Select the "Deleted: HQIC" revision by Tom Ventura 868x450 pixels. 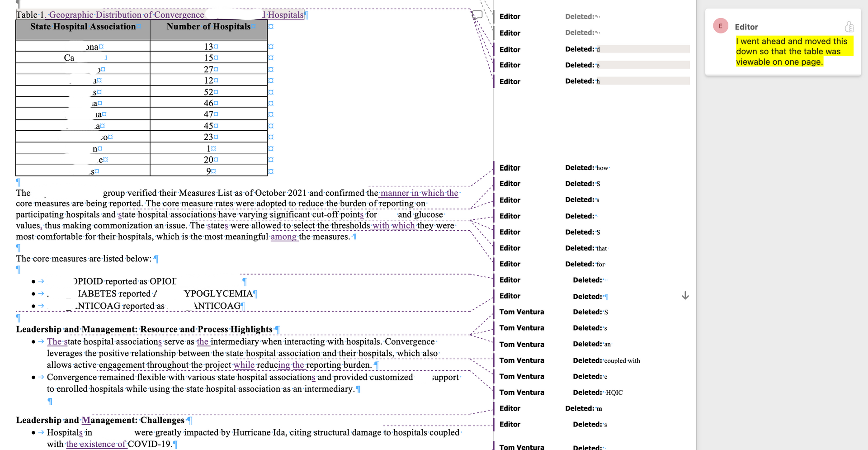tap(598, 393)
